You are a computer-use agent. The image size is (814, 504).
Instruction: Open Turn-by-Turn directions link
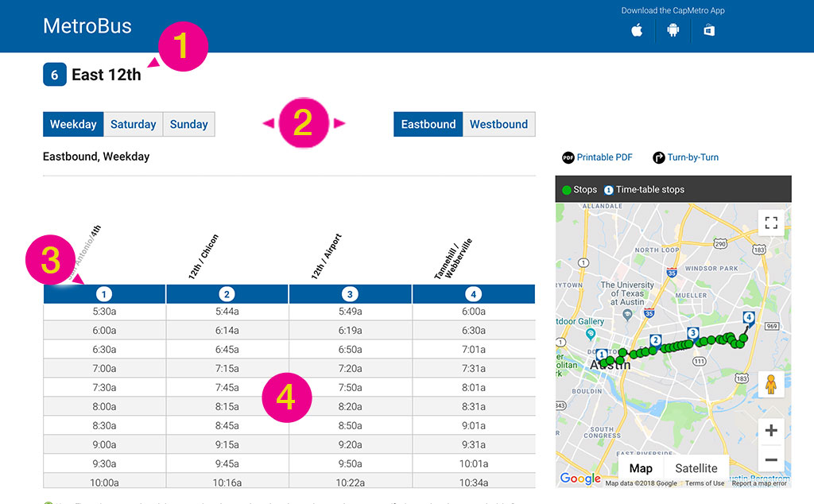tap(693, 157)
